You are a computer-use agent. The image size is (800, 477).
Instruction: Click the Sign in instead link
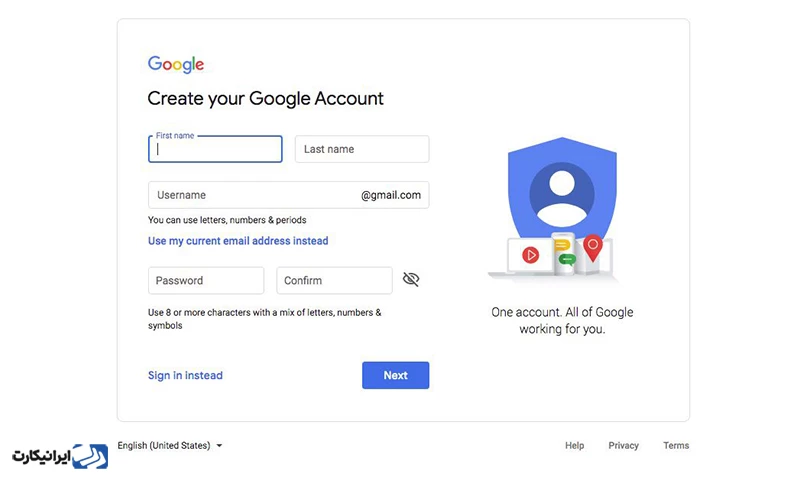pyautogui.click(x=185, y=375)
